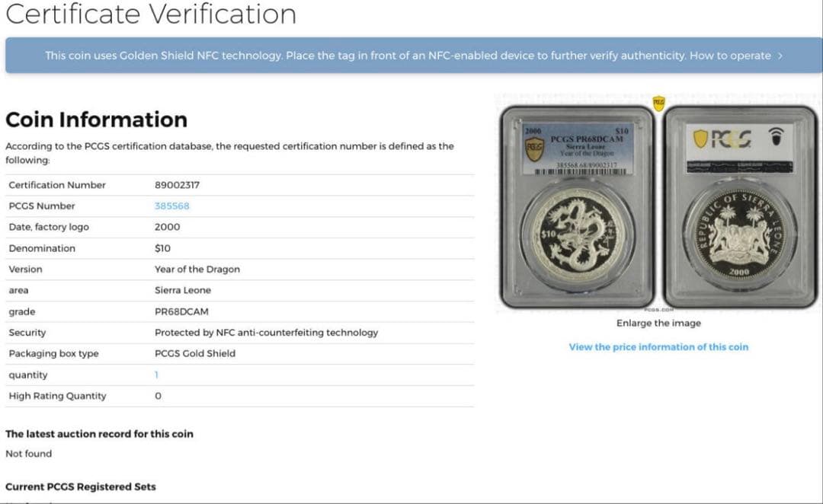The height and width of the screenshot is (504, 823).
Task: Click the gold PCGS shield badge above the coin images
Action: [658, 103]
